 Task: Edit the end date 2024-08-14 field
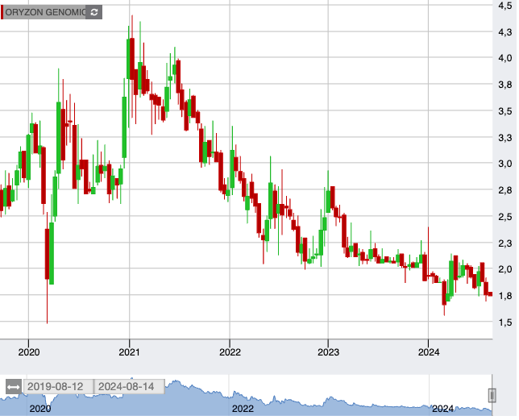(x=130, y=387)
